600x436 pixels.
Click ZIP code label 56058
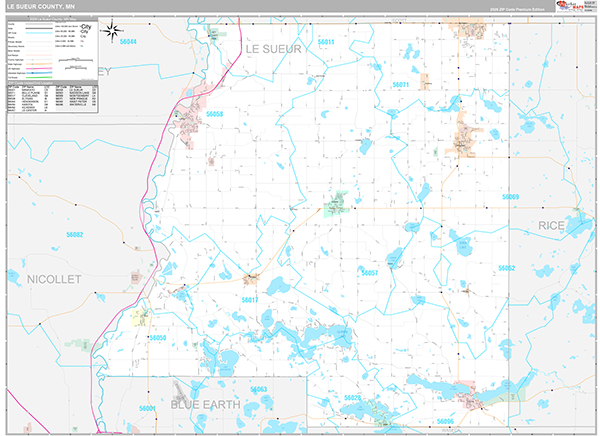[214, 114]
